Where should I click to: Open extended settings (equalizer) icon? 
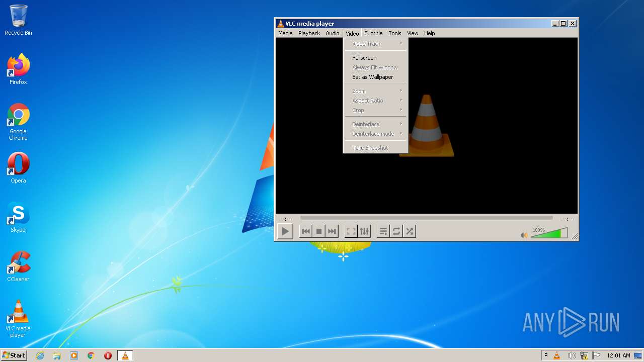(364, 231)
